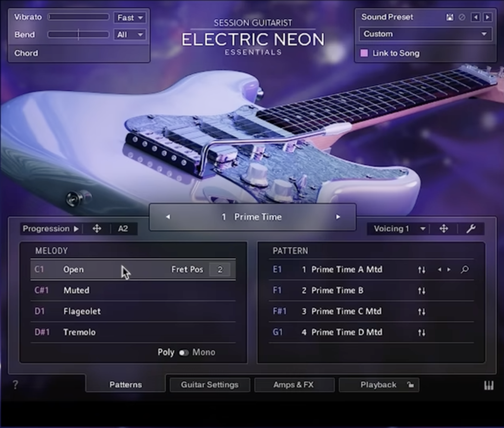Show the keyboard icon at the bottom right
The image size is (504, 428).
489,385
